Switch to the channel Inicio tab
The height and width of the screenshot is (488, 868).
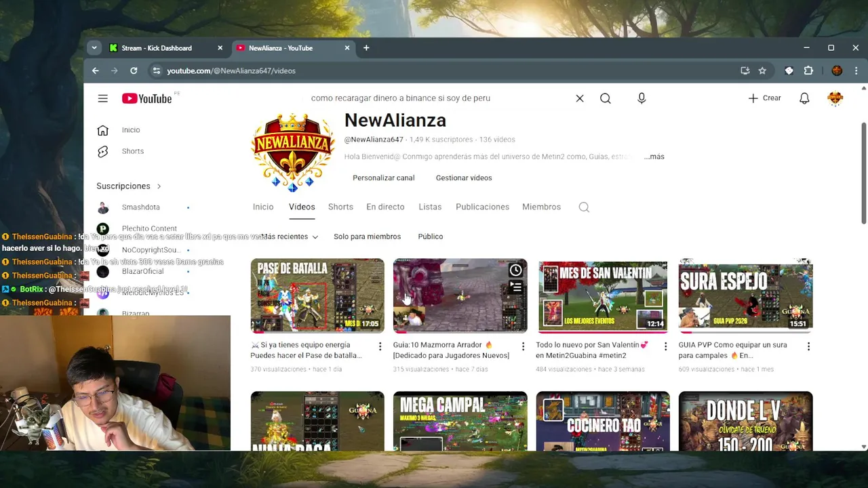[x=263, y=207]
